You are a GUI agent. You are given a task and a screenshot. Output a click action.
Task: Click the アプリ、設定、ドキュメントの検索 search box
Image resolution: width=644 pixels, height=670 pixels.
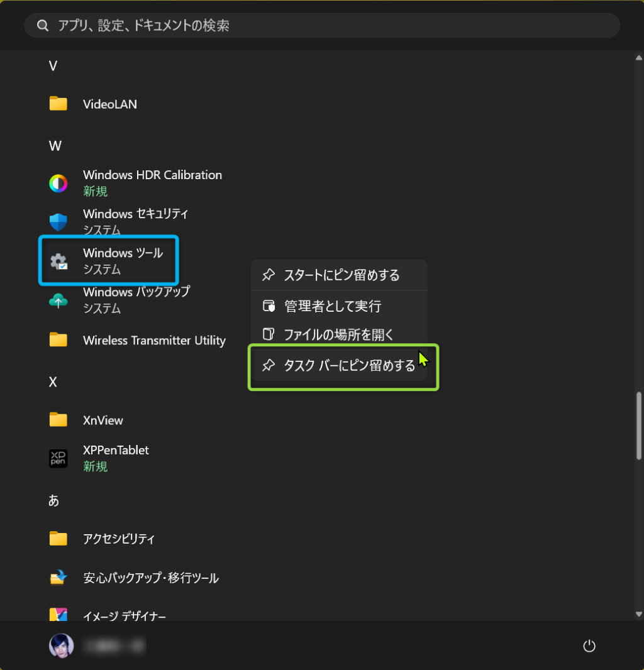point(322,26)
